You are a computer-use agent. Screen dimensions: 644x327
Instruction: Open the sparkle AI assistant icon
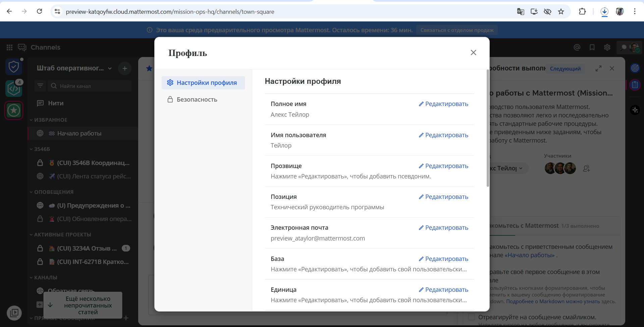click(x=635, y=110)
